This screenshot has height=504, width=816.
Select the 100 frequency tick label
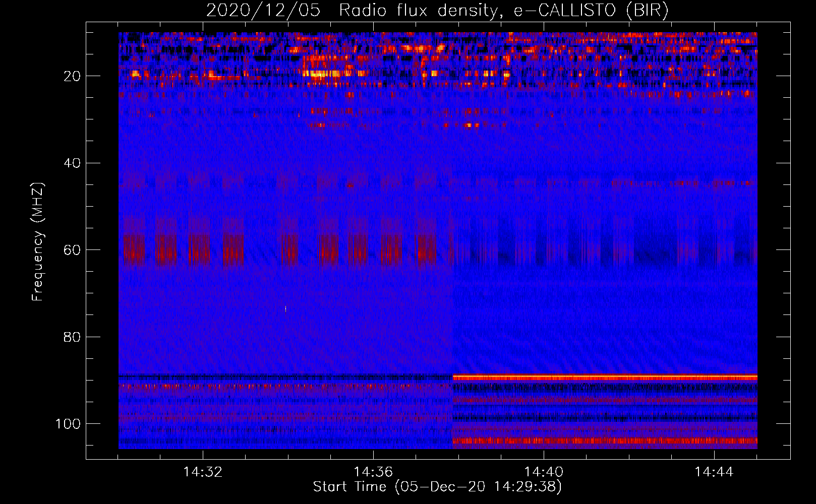[69, 423]
